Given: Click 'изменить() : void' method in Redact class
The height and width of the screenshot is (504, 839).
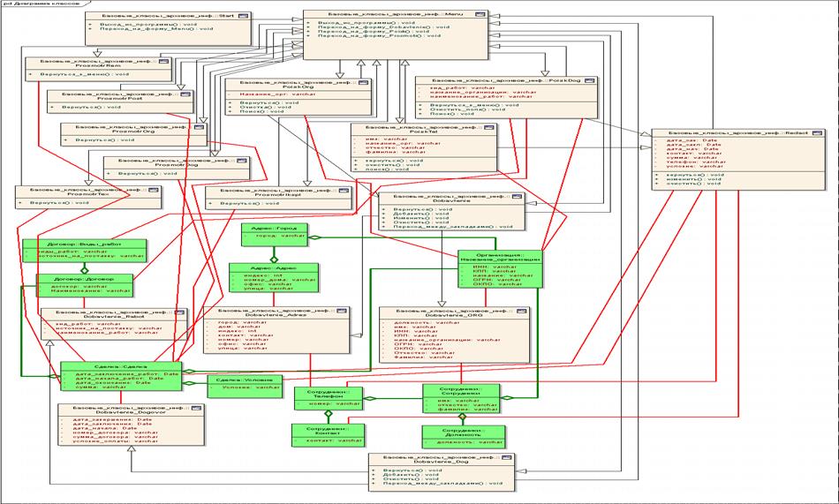Looking at the screenshot, I should point(694,179).
